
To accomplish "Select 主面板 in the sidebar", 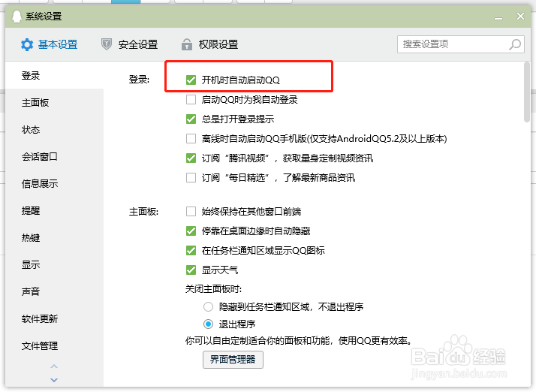I will (54, 103).
